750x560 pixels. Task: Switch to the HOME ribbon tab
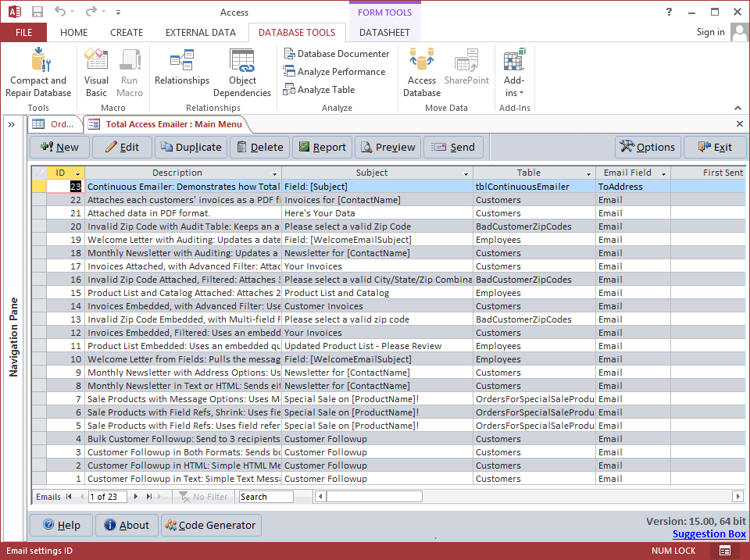pyautogui.click(x=73, y=33)
